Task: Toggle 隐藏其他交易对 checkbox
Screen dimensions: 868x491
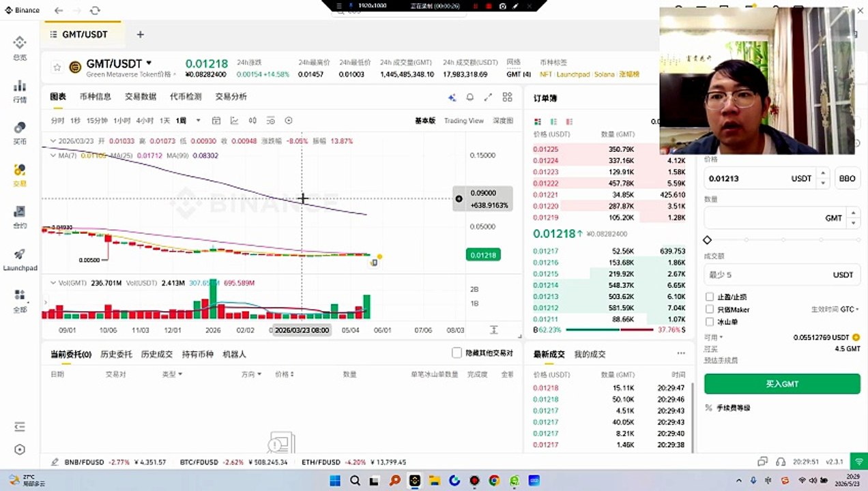Action: click(x=457, y=353)
